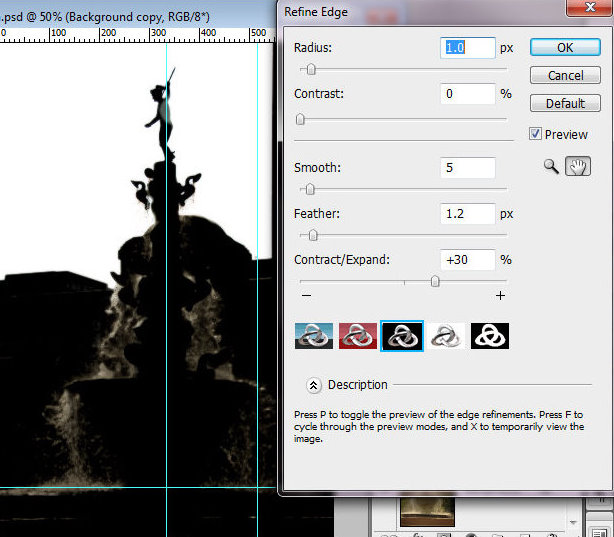This screenshot has width=614, height=537.
Task: Choose the On Black preview icon
Action: point(402,336)
